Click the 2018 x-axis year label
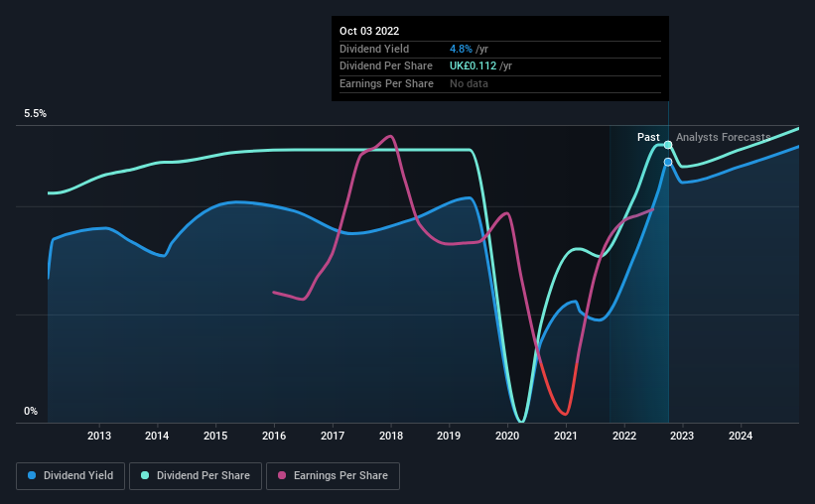The height and width of the screenshot is (504, 815). pyautogui.click(x=391, y=436)
